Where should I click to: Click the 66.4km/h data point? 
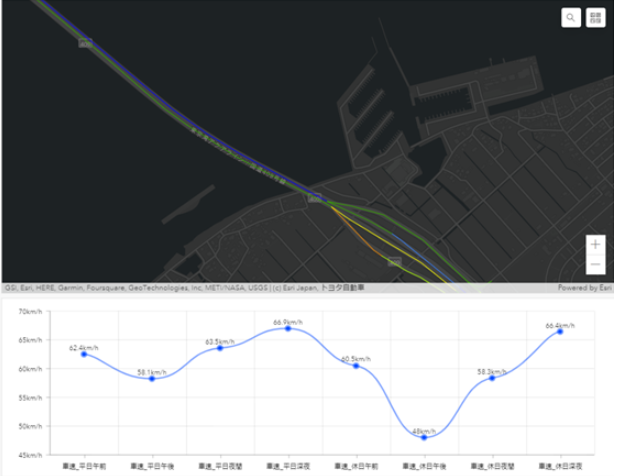click(560, 331)
